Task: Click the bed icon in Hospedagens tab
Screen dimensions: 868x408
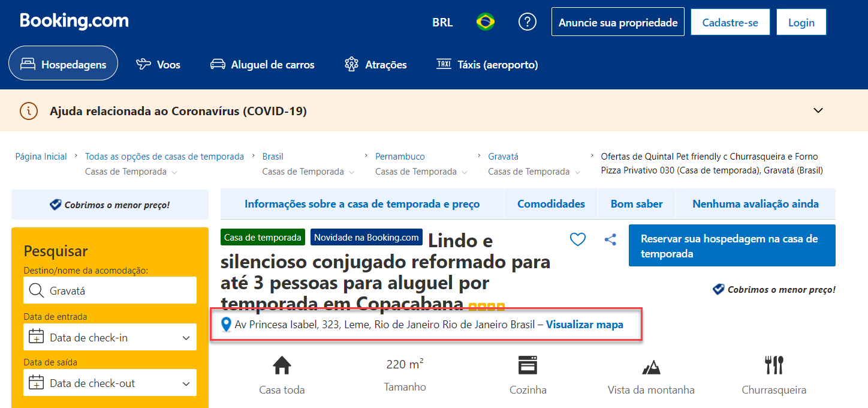Action: click(x=28, y=64)
